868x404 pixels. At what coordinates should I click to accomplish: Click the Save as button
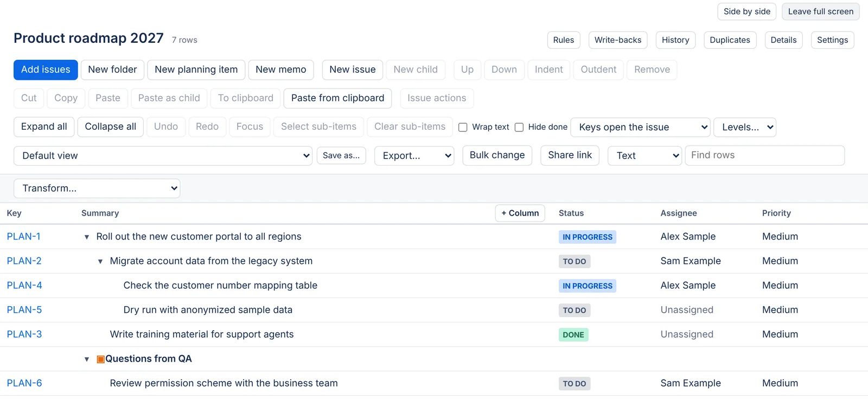[341, 155]
